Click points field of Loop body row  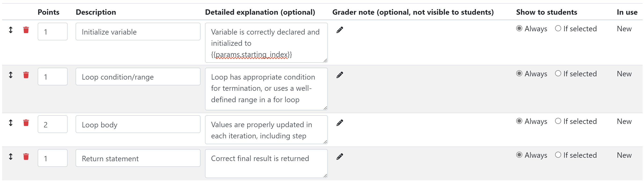click(52, 124)
